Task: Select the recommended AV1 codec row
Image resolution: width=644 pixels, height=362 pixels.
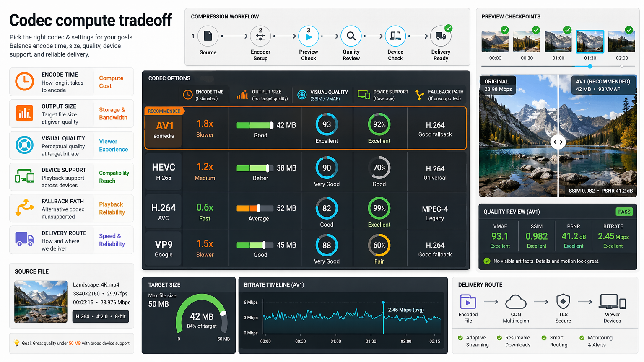Action: tap(306, 128)
